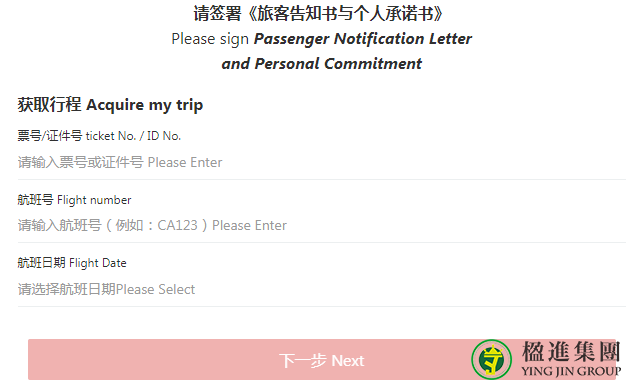This screenshot has width=631, height=390.
Task: Click the left edge of the pink Next bar
Action: [33, 360]
